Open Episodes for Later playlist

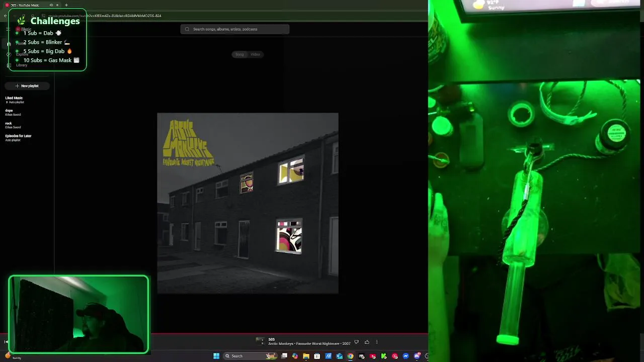[18, 138]
